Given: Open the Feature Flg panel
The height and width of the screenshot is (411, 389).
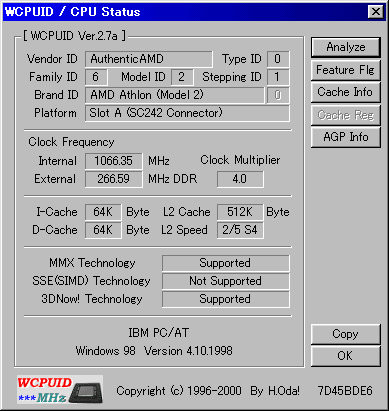Looking at the screenshot, I should point(346,70).
